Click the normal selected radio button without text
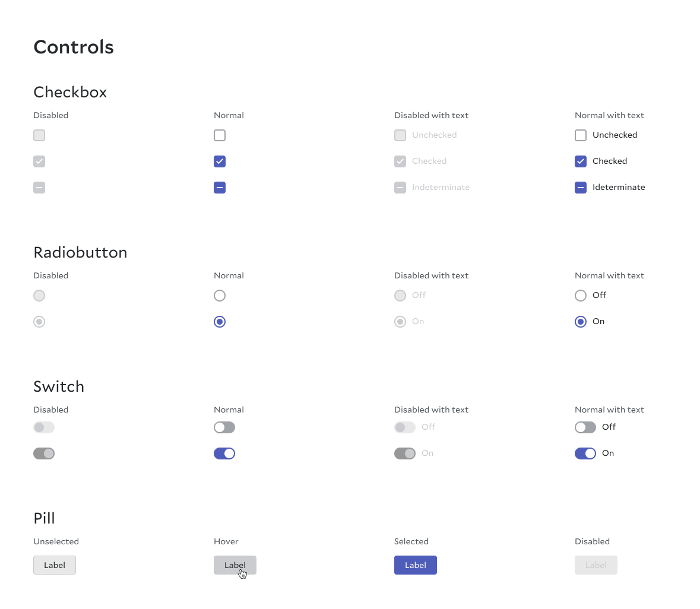Screen dimensions: 700x609 click(x=220, y=322)
